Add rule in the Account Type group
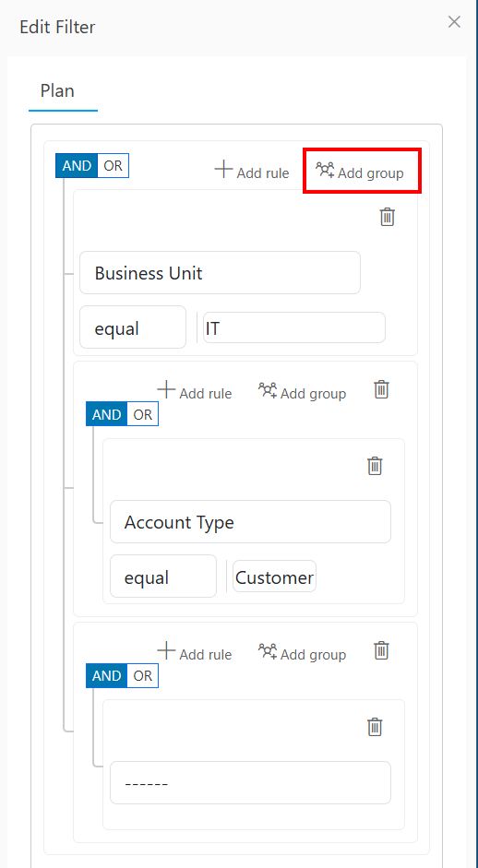 click(x=195, y=391)
